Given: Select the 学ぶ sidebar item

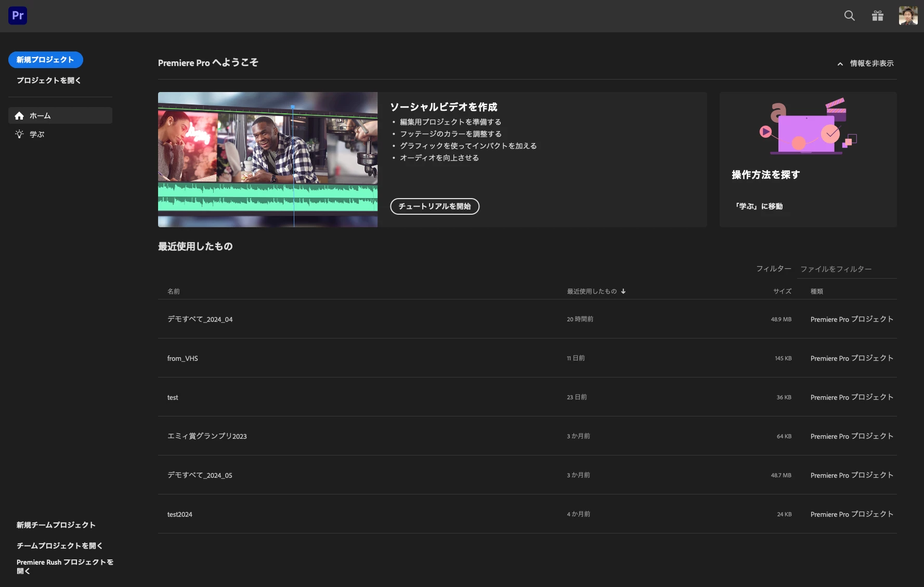Looking at the screenshot, I should pos(60,134).
